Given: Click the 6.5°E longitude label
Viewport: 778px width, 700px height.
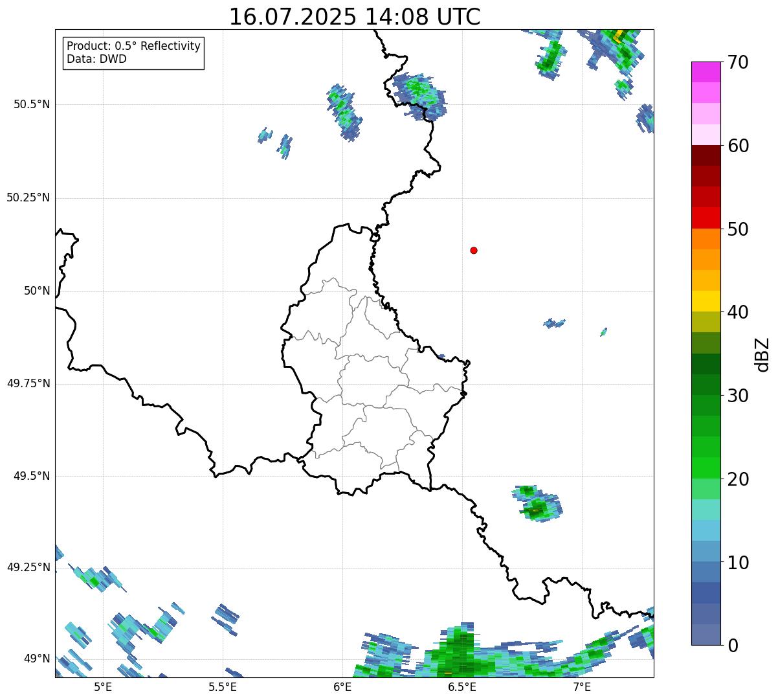Looking at the screenshot, I should (x=463, y=687).
